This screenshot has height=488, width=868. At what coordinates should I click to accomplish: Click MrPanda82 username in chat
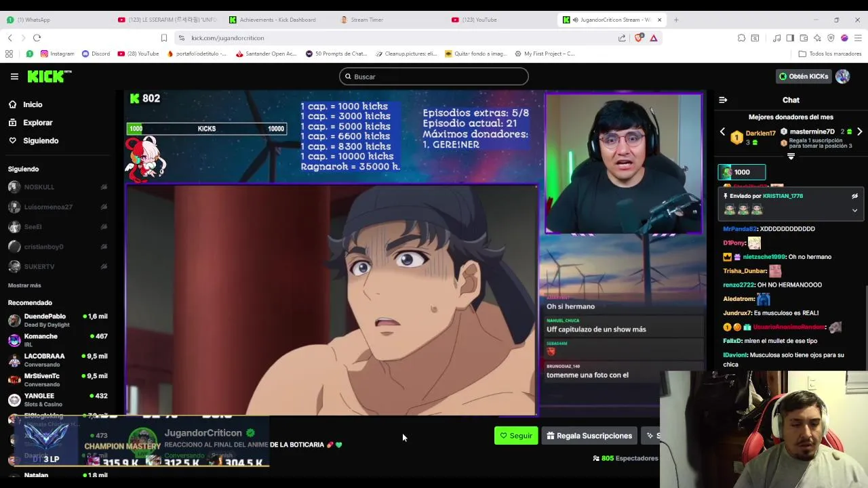[x=740, y=229]
